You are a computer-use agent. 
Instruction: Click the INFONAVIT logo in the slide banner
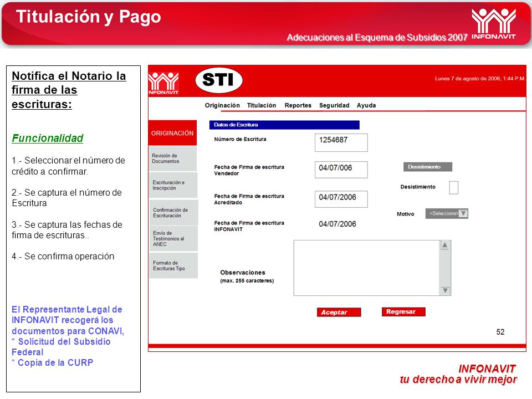point(494,23)
